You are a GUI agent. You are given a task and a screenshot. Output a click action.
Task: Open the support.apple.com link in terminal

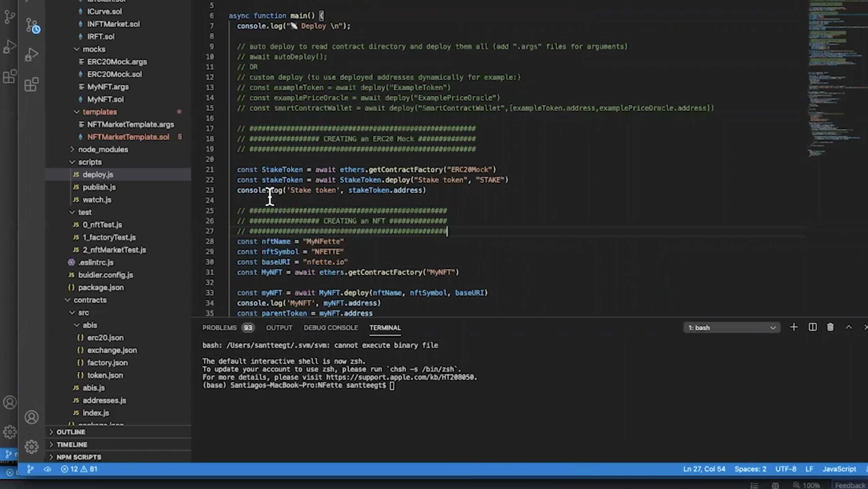tap(401, 377)
